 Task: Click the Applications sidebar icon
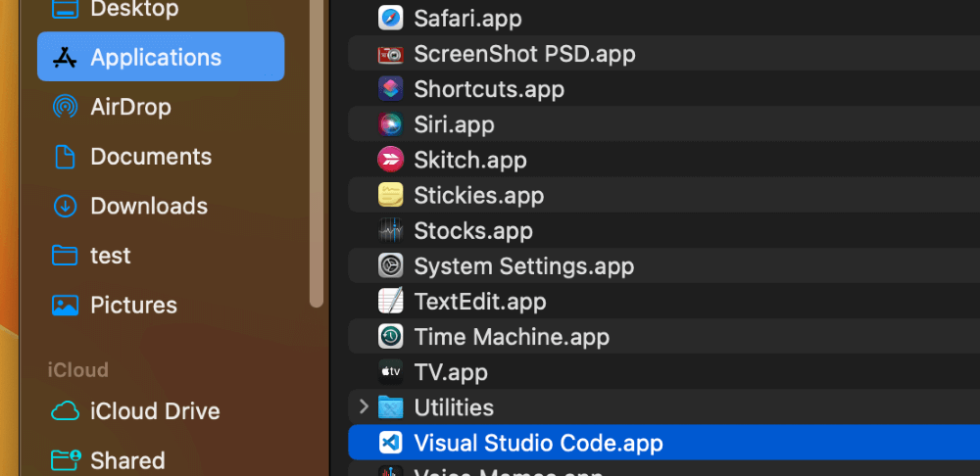tap(65, 58)
